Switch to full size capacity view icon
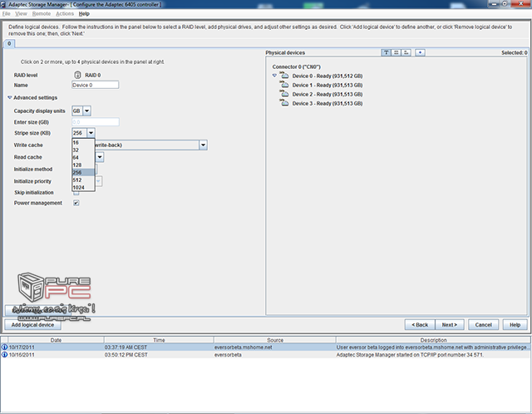Screen dimensions: 532x414 pyautogui.click(x=396, y=52)
